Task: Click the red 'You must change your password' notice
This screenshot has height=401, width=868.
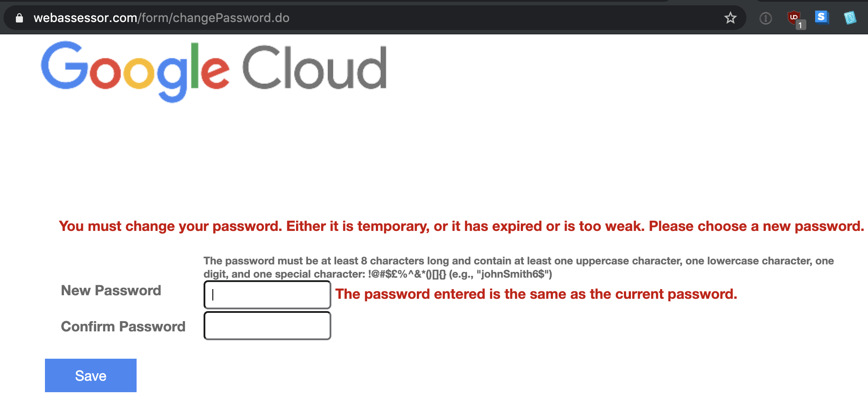Action: 461,226
